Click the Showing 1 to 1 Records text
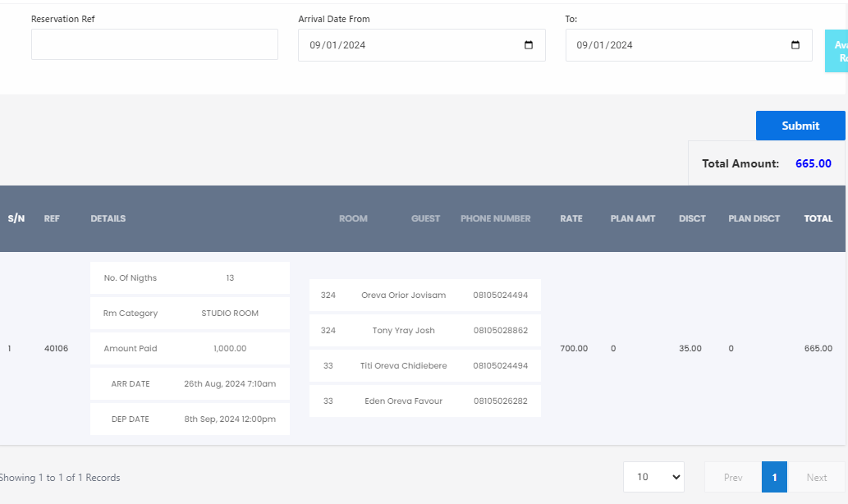The image size is (848, 504). [x=60, y=478]
